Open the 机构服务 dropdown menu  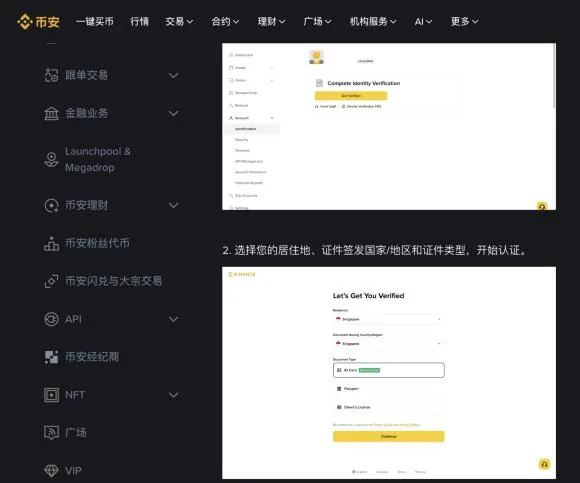(373, 21)
